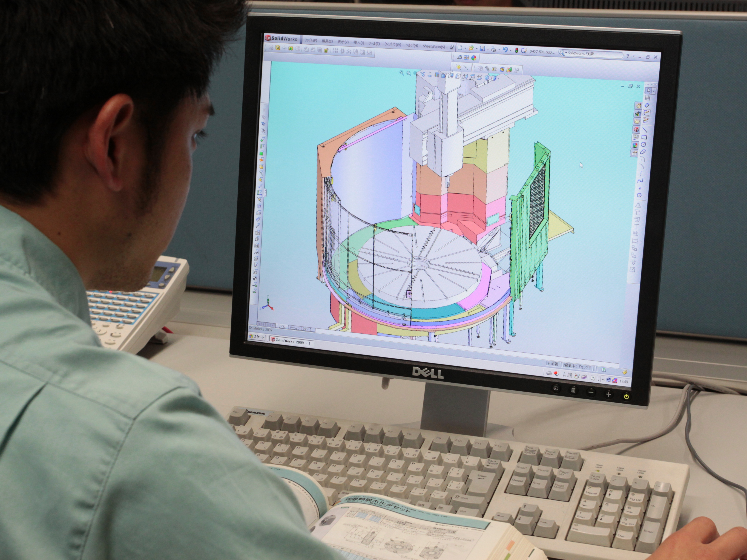
Task: Open the 編集(E) menu
Action: 327,41
